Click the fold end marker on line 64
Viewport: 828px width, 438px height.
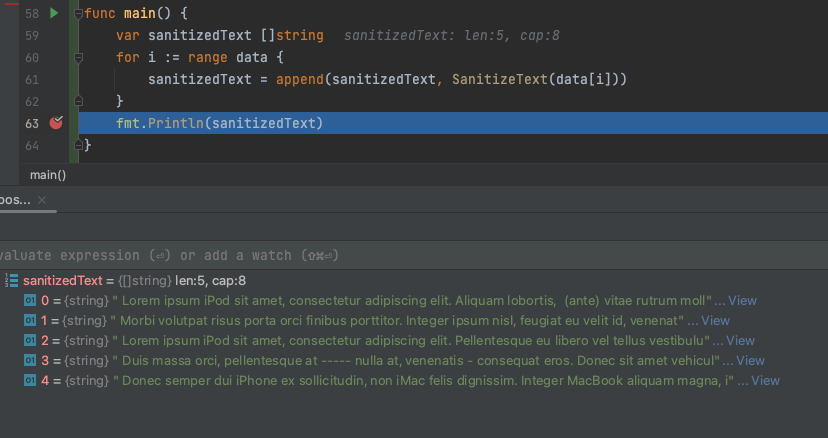pos(76,145)
